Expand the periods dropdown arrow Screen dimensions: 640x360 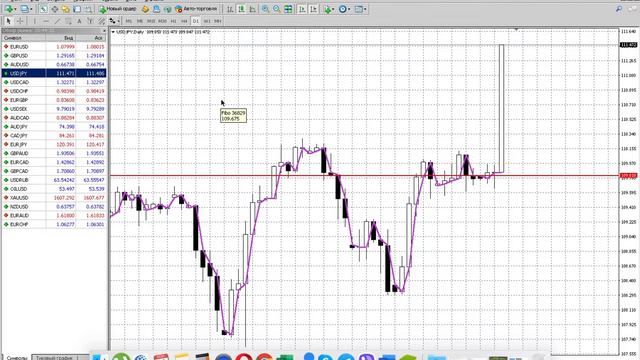coord(349,9)
